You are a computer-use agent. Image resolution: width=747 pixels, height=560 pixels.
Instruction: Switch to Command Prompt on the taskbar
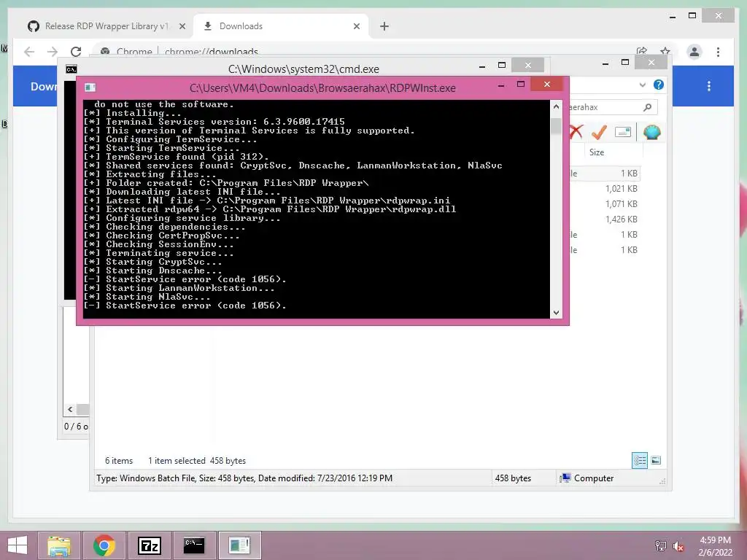pos(194,545)
